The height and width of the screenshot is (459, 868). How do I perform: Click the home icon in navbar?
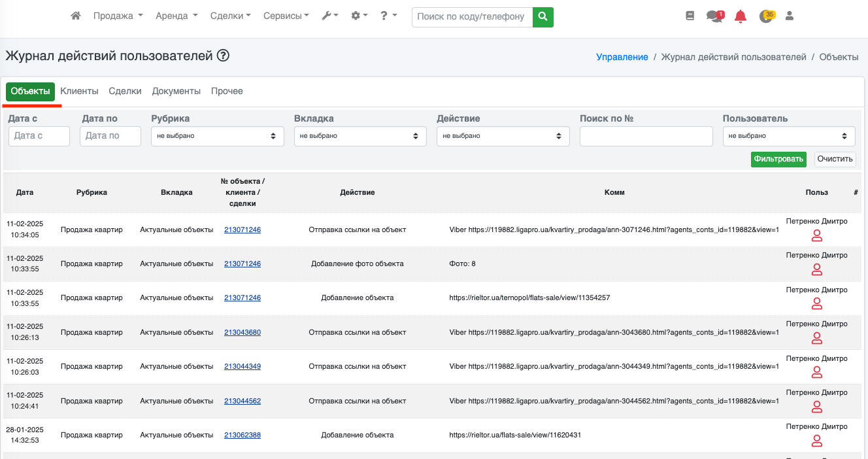(x=76, y=16)
